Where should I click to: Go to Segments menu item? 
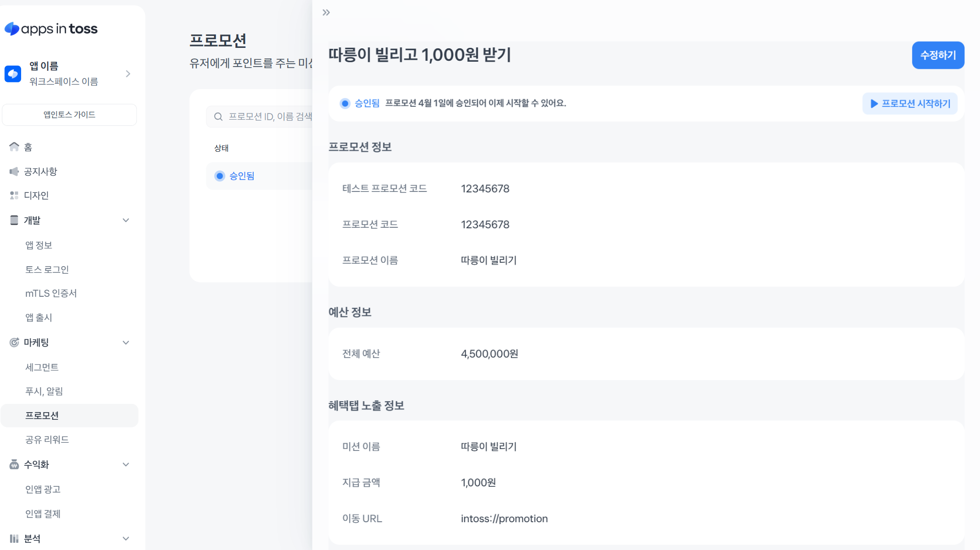click(x=42, y=367)
